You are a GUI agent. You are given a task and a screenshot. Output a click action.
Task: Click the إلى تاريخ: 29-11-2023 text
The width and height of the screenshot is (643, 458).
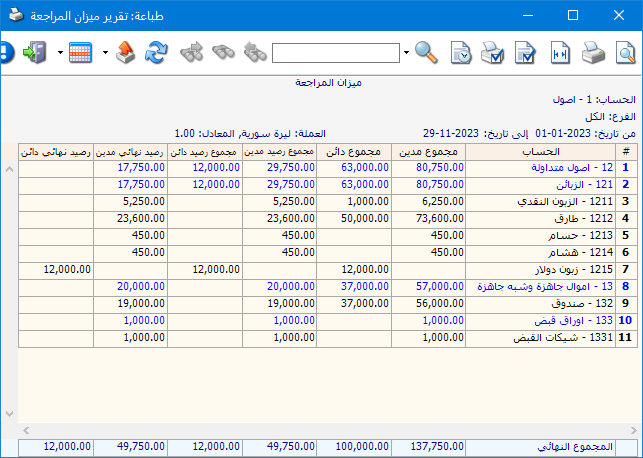[x=476, y=134]
